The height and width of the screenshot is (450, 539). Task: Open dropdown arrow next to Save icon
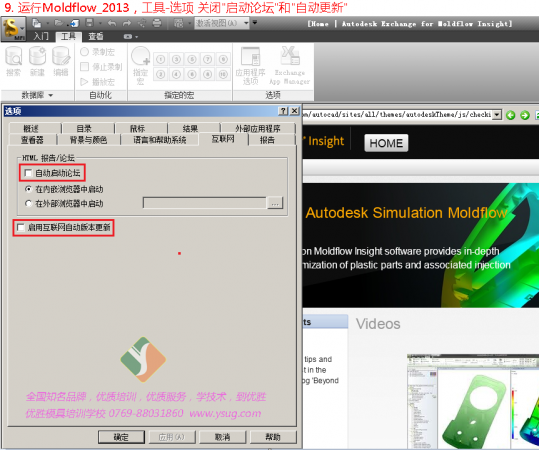pos(100,23)
